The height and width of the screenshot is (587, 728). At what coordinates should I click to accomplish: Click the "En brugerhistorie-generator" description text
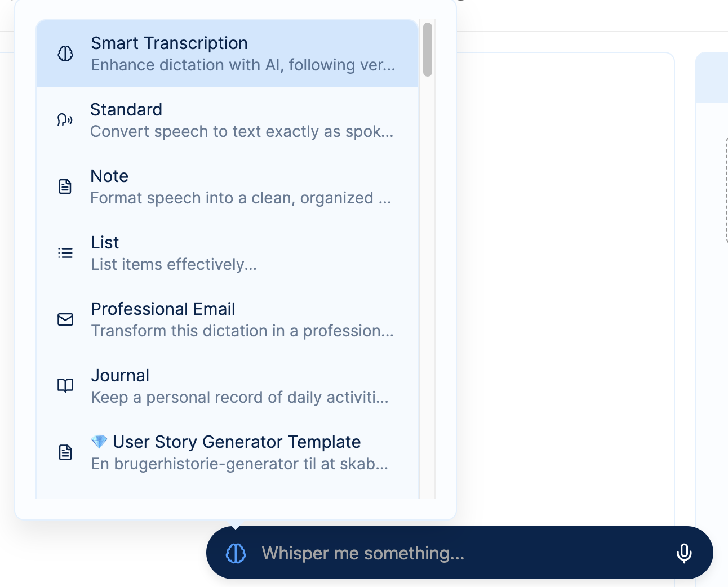[x=239, y=464]
